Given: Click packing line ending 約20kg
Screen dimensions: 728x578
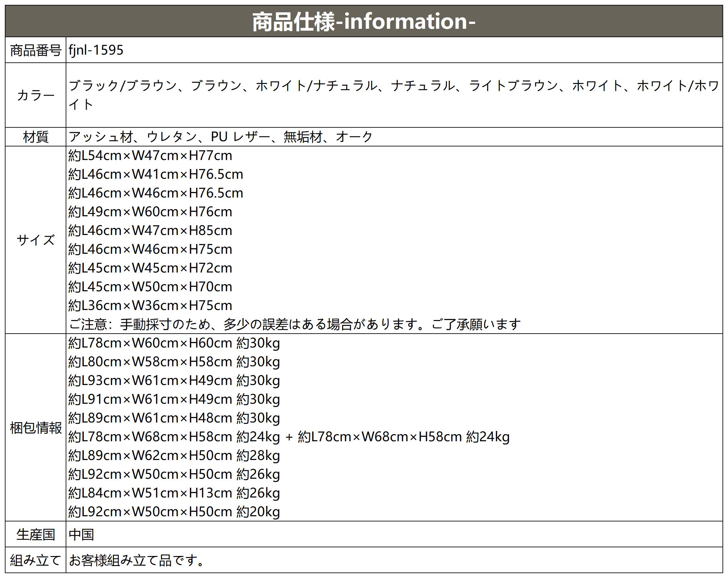Looking at the screenshot, I should (174, 512).
